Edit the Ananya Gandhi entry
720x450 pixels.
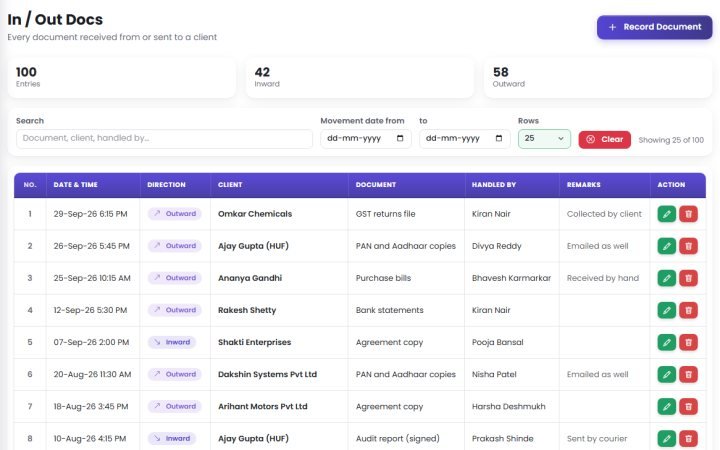(x=666, y=278)
